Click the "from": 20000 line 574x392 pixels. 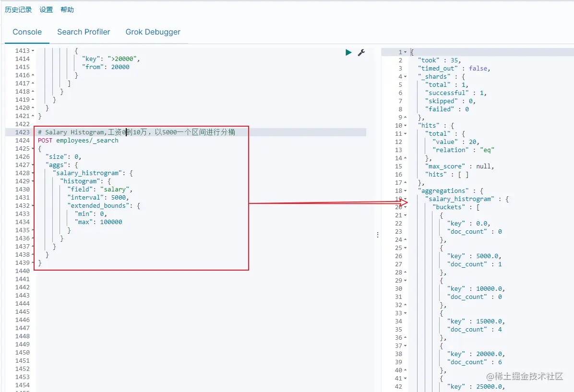point(106,67)
